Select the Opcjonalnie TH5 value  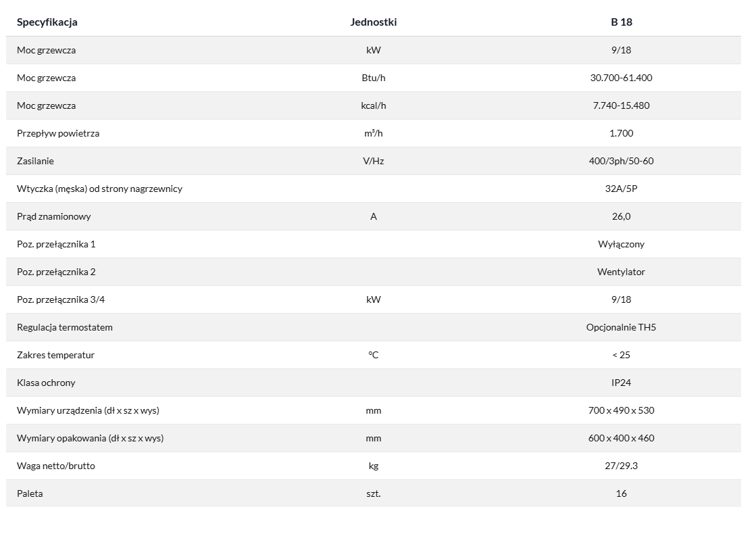(621, 327)
